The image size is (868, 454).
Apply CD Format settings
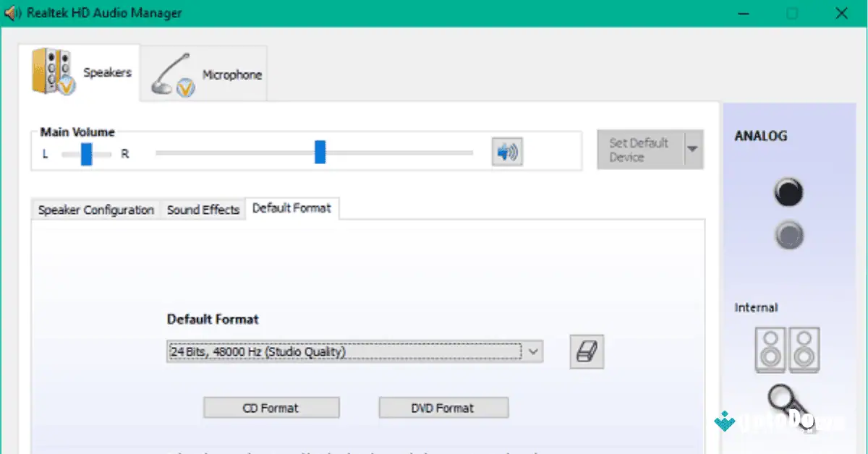click(x=271, y=407)
